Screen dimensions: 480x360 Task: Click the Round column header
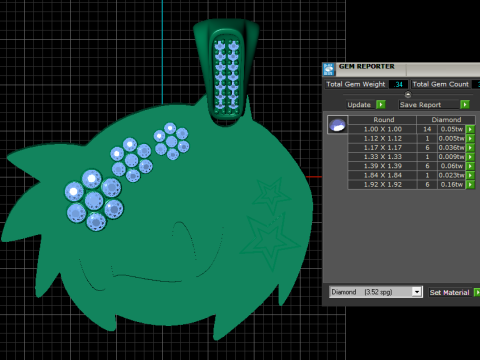[x=383, y=120]
